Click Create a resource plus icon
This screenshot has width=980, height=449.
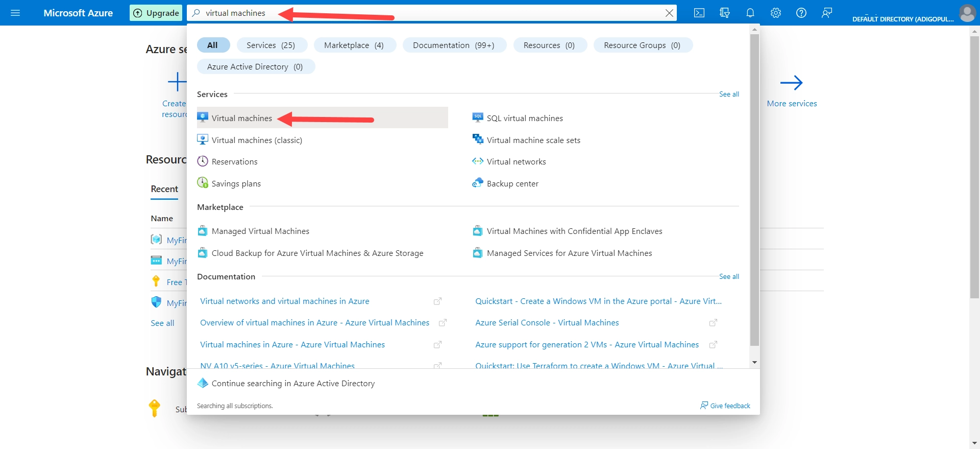178,82
